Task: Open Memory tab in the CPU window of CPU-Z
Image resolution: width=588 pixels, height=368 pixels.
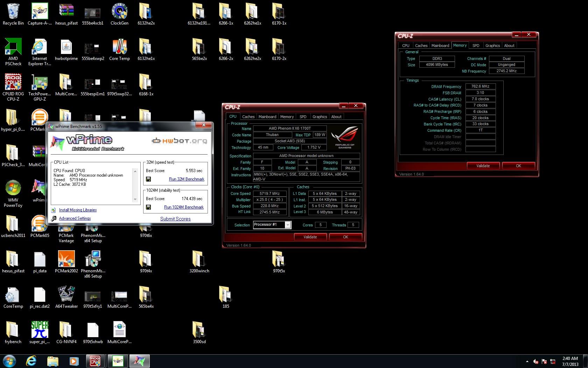Action: coord(287,117)
